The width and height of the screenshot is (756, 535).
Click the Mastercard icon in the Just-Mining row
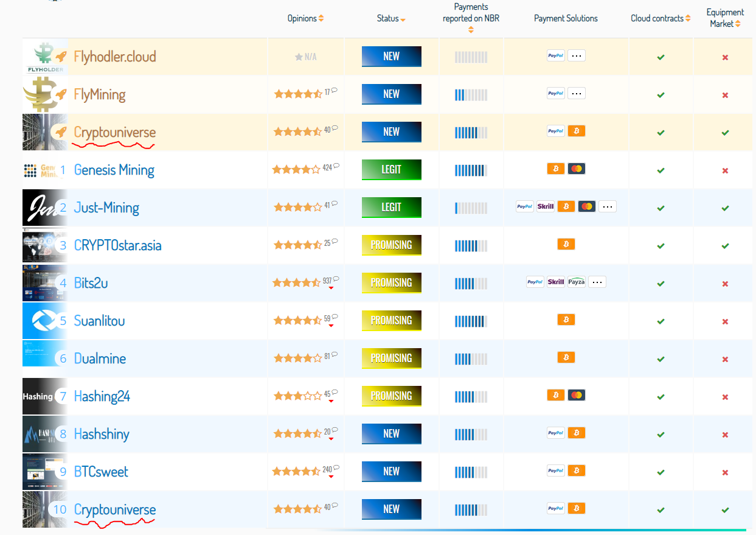click(587, 206)
